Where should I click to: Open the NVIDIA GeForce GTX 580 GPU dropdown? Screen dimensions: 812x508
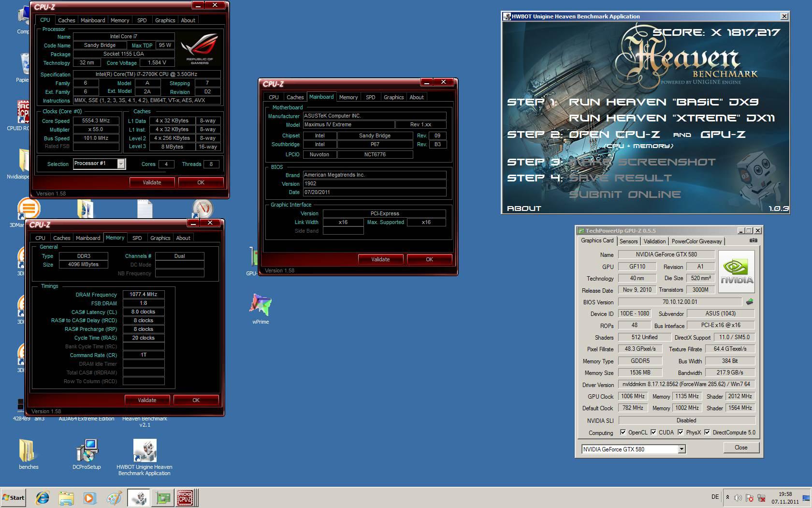pos(681,449)
